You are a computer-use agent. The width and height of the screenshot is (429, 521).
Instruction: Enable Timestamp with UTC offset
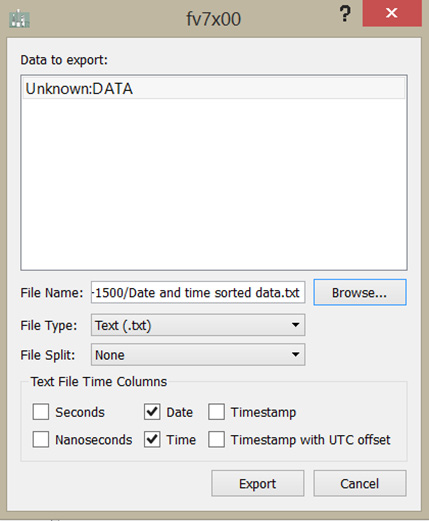coord(216,439)
